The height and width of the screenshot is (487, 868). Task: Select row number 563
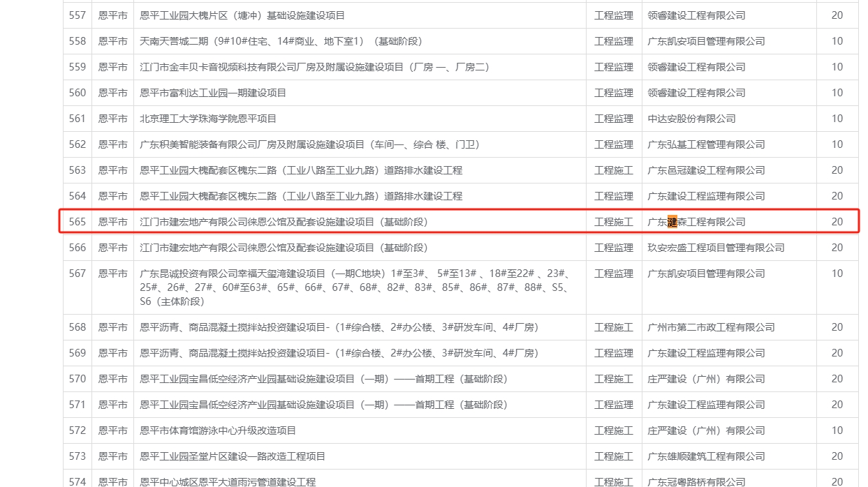pyautogui.click(x=78, y=170)
